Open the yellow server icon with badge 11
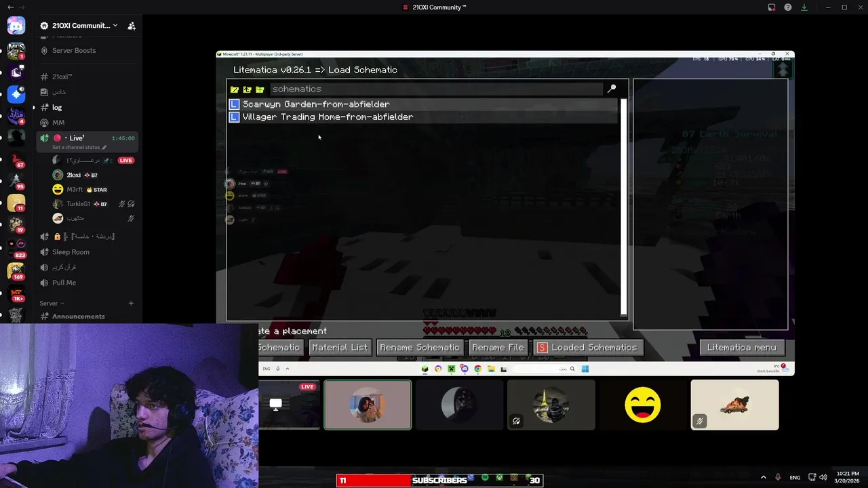Screen dimensions: 868x488 pos(16,203)
